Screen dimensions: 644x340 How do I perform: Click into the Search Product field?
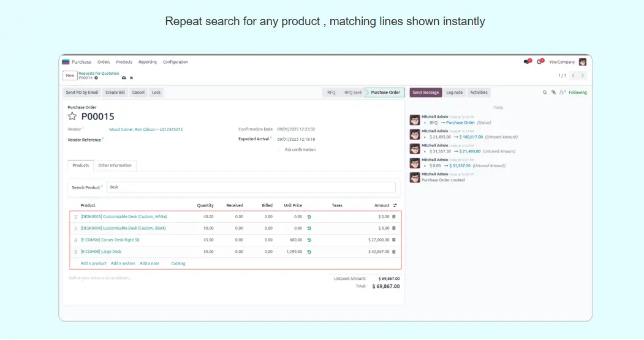coord(251,187)
